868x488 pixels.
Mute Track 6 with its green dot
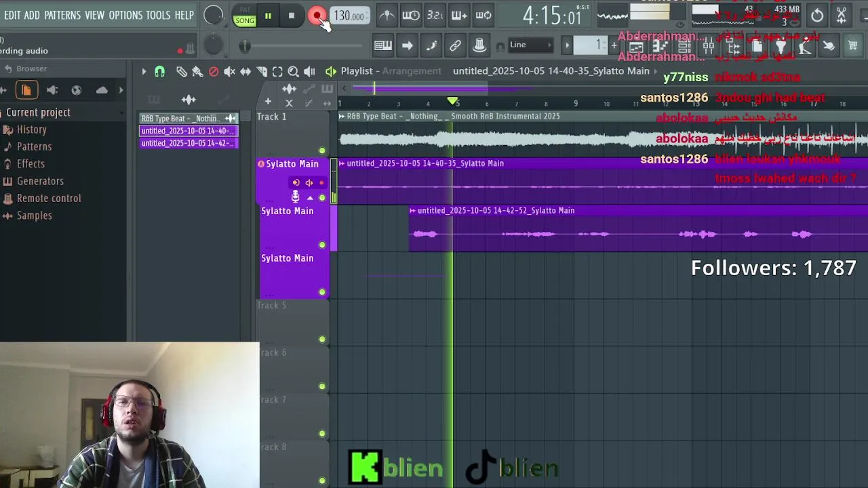point(322,386)
